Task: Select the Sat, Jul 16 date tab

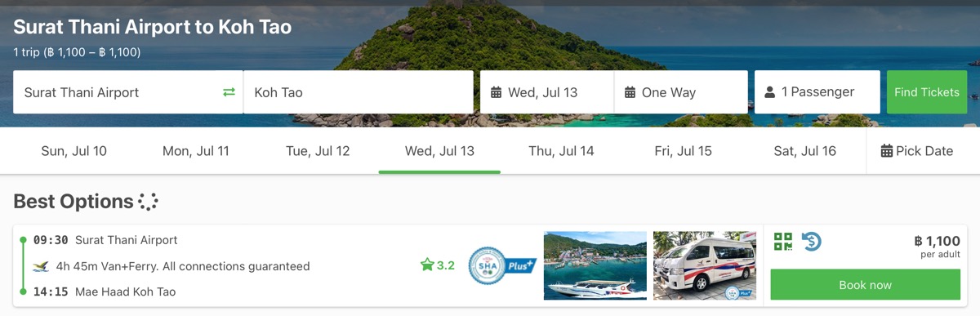Action: [x=805, y=151]
